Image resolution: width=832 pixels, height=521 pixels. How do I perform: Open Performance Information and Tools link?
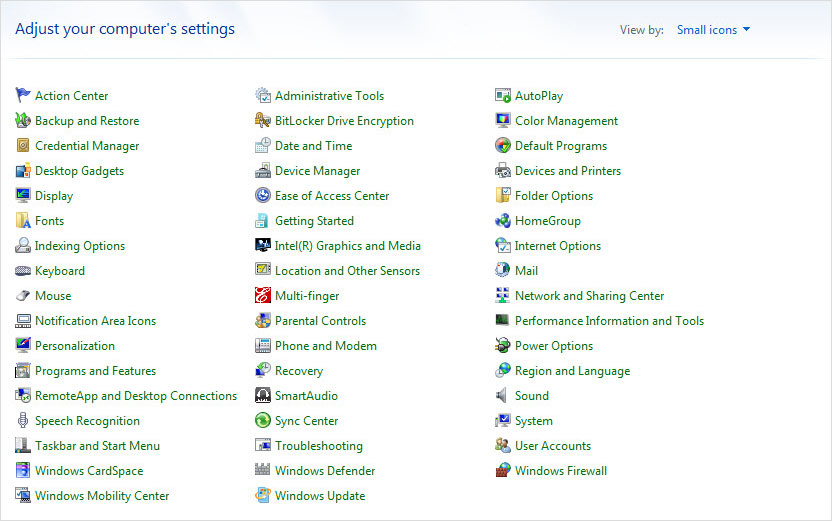point(609,320)
